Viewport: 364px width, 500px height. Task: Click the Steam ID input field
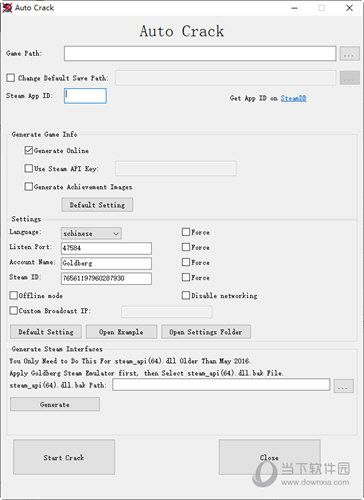point(106,278)
